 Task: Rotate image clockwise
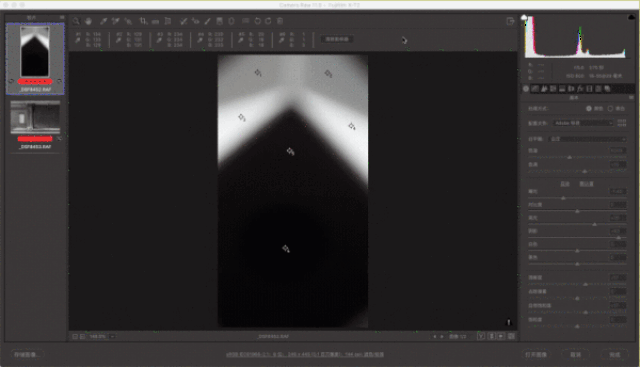pyautogui.click(x=268, y=21)
